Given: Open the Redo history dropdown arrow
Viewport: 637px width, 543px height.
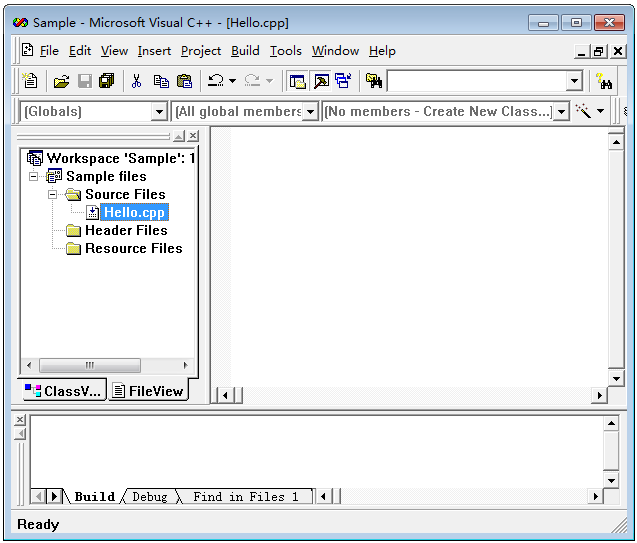Looking at the screenshot, I should pos(269,81).
